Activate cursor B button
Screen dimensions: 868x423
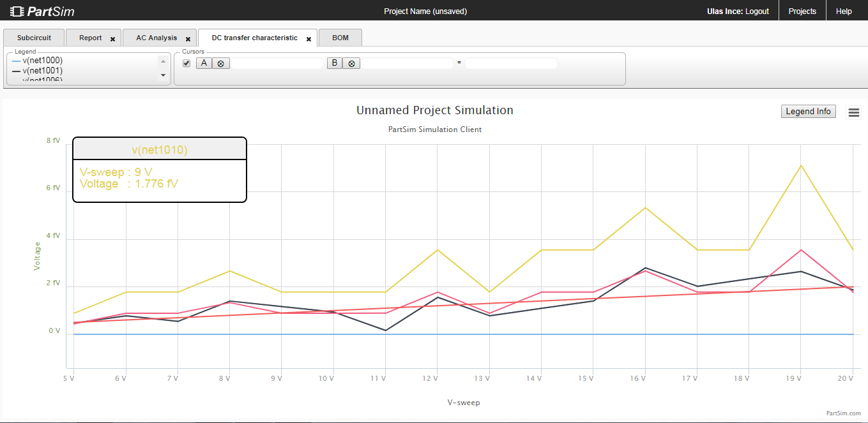335,63
